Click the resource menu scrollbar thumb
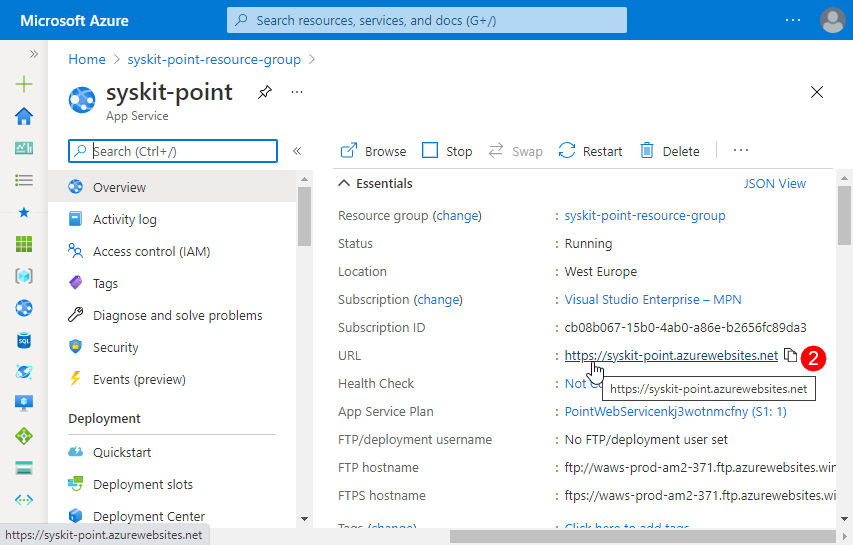The height and width of the screenshot is (545, 853). click(304, 216)
